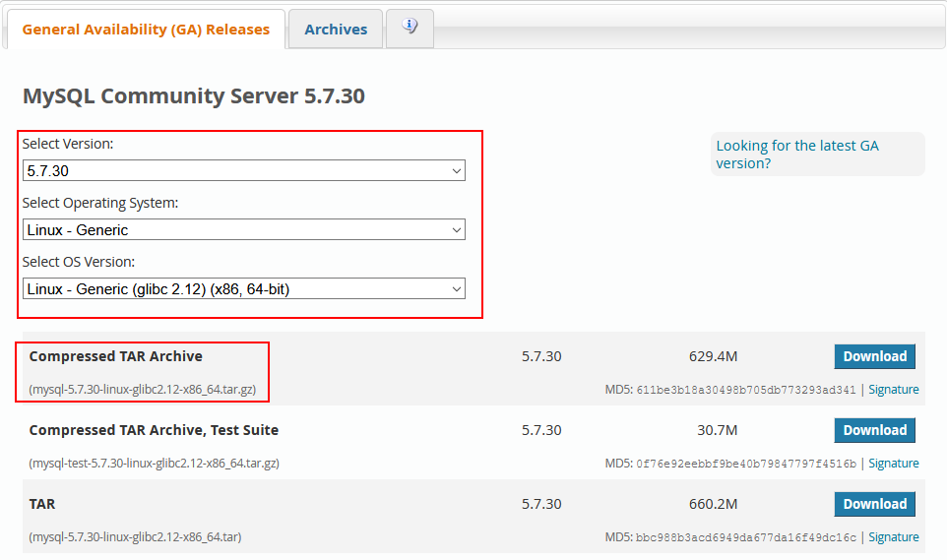The height and width of the screenshot is (560, 947).
Task: Click filename mysql-test-5.7.30-linux-glibc2.12-x86_64.tar.gz
Action: point(154,464)
